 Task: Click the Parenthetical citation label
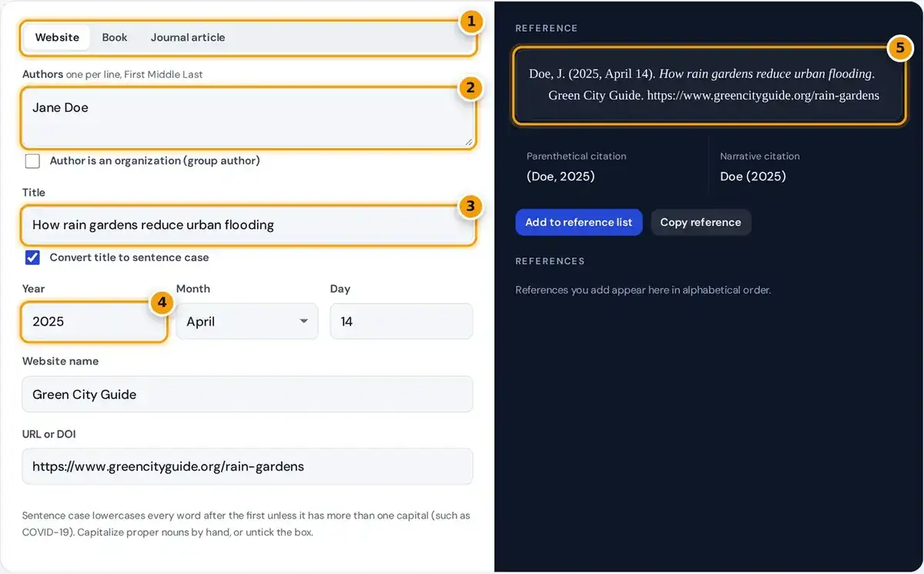click(577, 156)
